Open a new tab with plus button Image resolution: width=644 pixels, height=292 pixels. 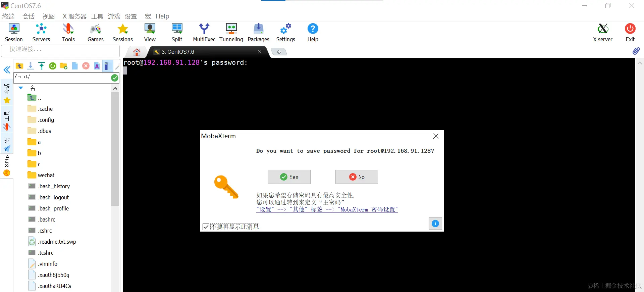pyautogui.click(x=279, y=52)
